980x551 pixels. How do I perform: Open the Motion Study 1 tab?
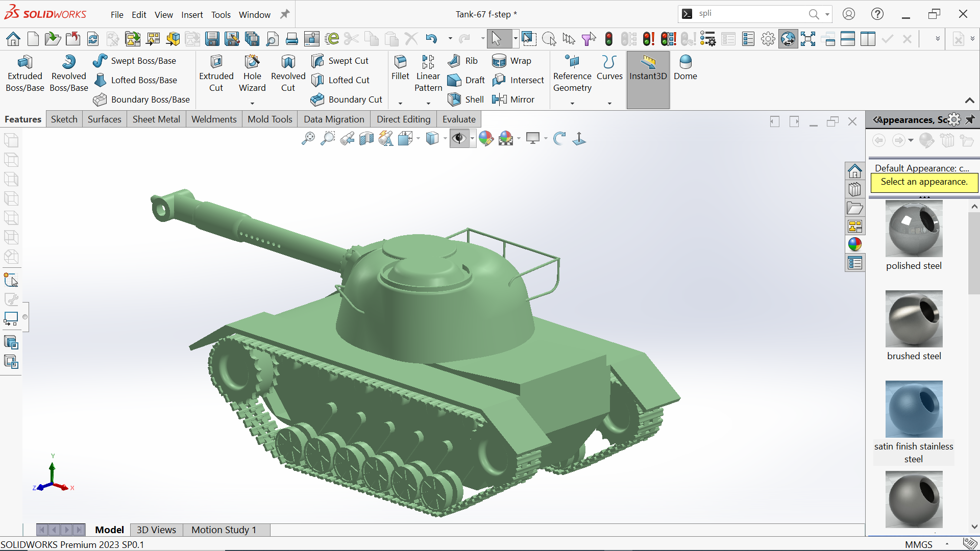pos(224,530)
